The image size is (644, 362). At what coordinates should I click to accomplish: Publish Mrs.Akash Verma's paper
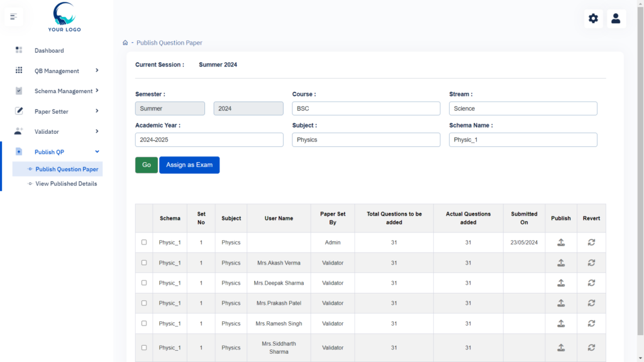[561, 263]
